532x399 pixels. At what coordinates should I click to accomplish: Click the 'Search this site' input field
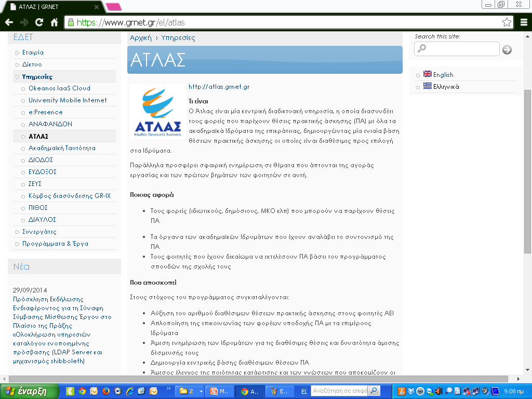pos(457,49)
